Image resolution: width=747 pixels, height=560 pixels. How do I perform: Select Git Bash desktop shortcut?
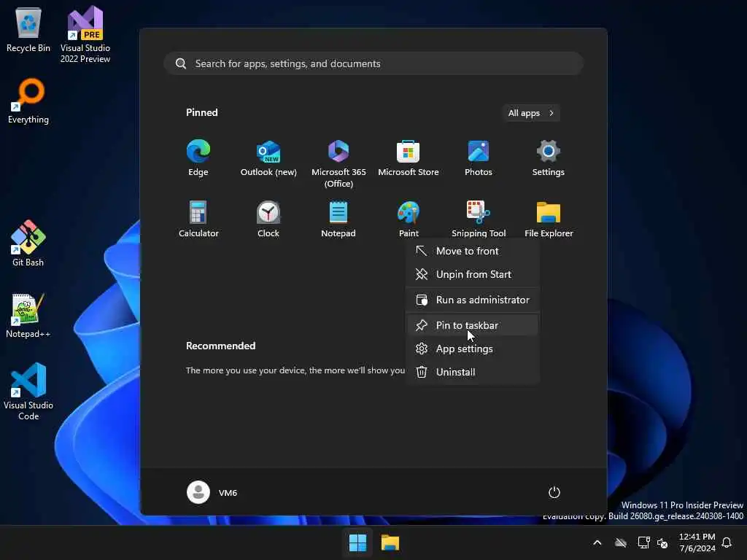28,244
